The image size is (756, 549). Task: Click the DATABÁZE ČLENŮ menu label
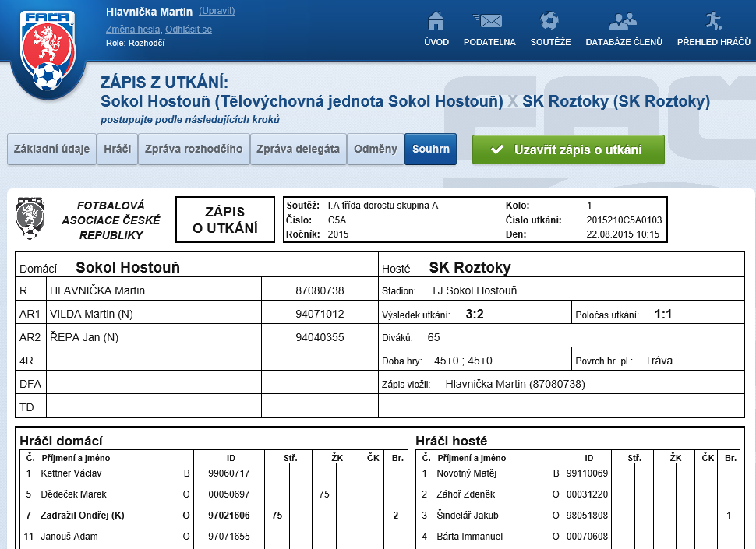click(x=624, y=42)
